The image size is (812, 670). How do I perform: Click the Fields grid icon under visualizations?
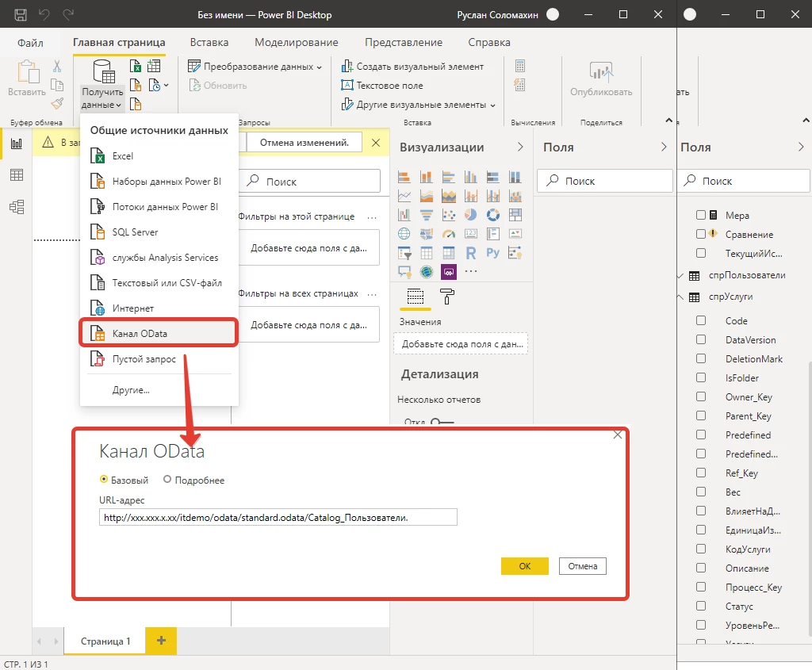pos(416,297)
